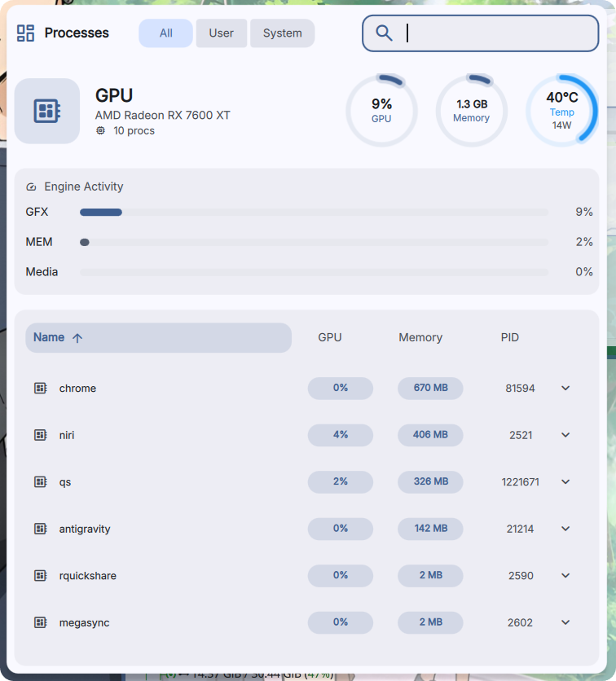Expand the rquickshare process details
Viewport: 616px width, 681px height.
(x=565, y=575)
